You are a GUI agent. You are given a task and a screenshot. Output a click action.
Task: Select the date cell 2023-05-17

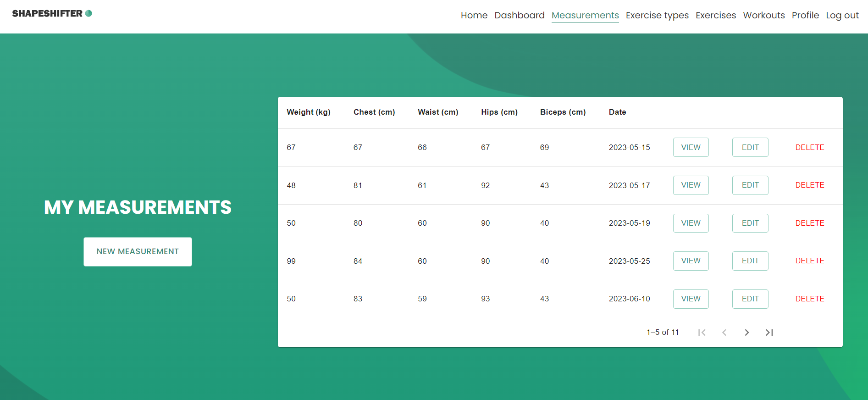pyautogui.click(x=630, y=185)
